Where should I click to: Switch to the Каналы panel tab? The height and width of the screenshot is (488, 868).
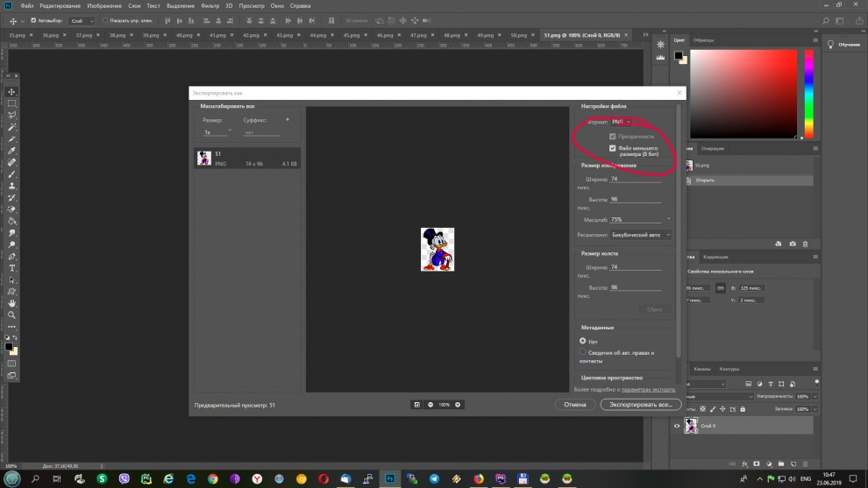point(702,369)
